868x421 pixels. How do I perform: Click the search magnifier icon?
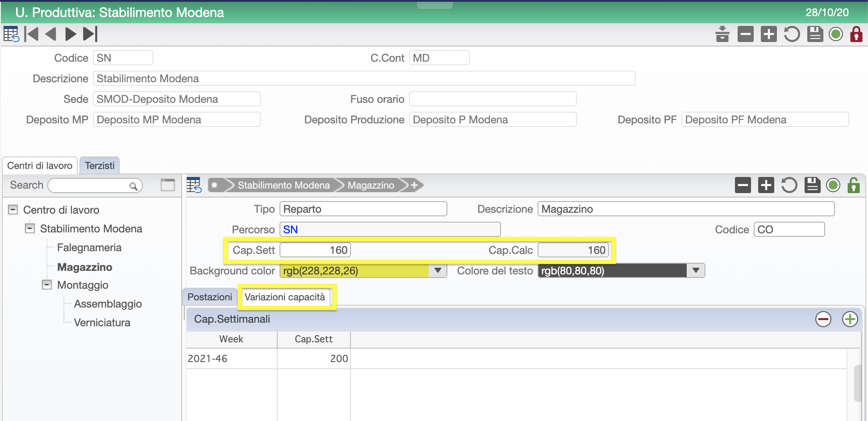point(133,186)
